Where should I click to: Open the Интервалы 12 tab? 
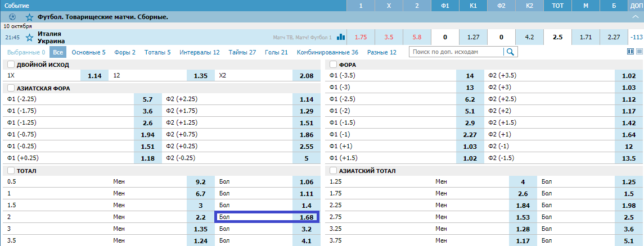pyautogui.click(x=200, y=52)
